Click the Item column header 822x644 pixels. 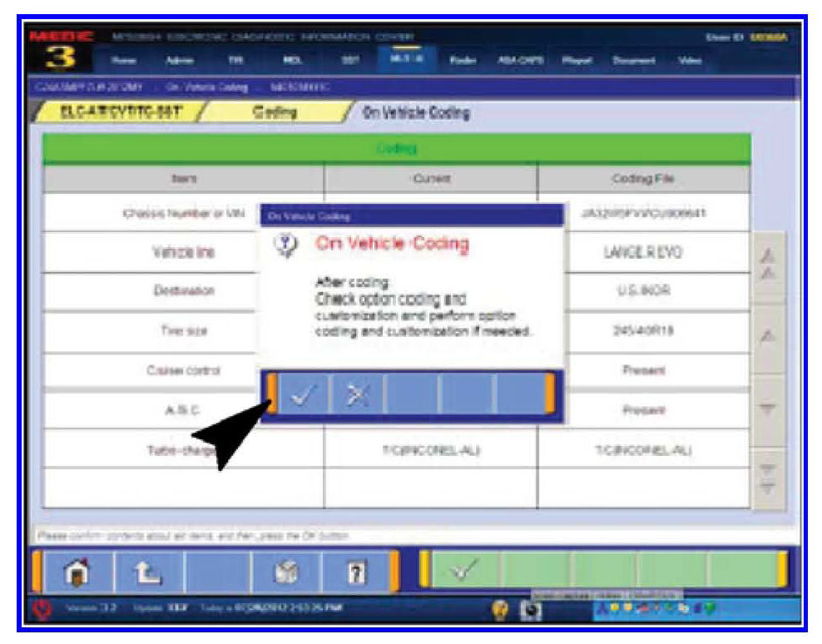point(184,179)
